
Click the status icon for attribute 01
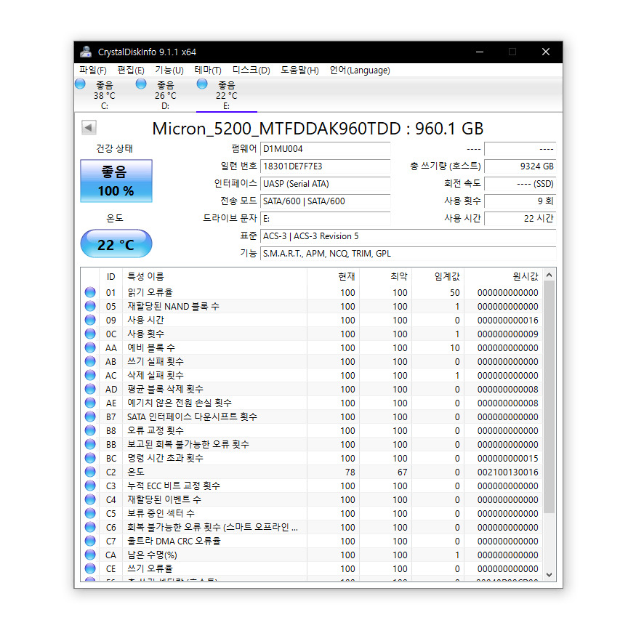click(90, 292)
